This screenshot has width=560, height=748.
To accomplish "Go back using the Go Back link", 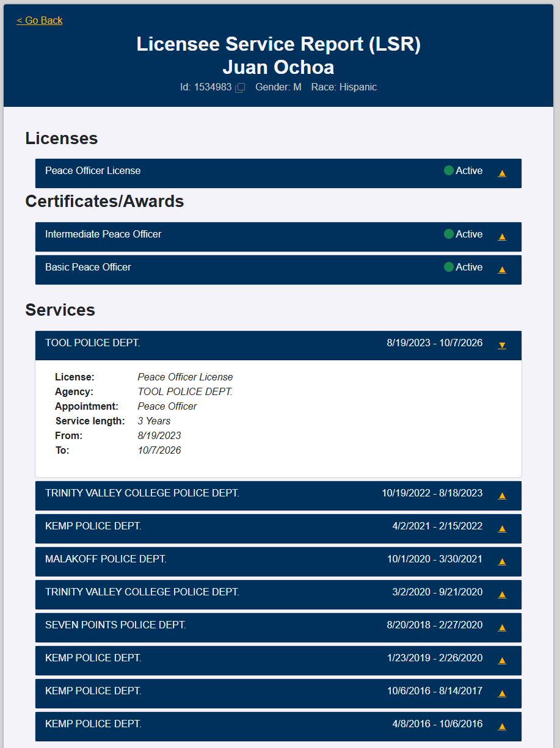I will (x=40, y=20).
